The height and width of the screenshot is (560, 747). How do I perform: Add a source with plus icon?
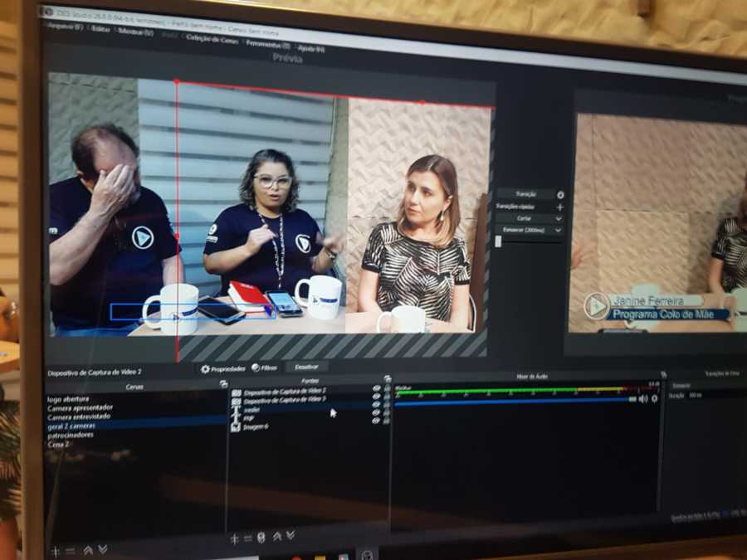pos(234,539)
